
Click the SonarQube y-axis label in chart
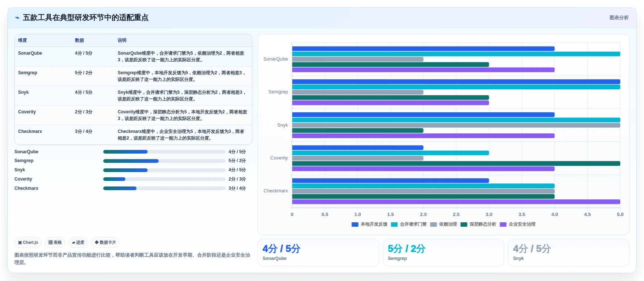point(276,59)
